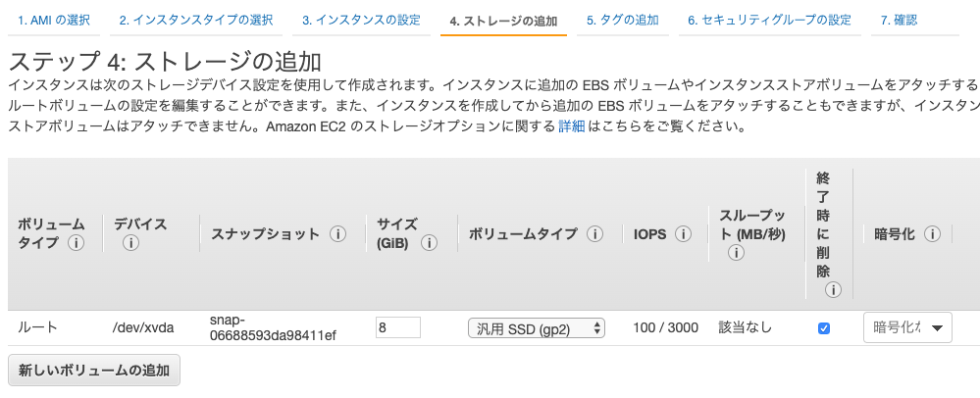
Task: Click info icon beside ボリュームタイプ dropdown column header
Action: [594, 234]
